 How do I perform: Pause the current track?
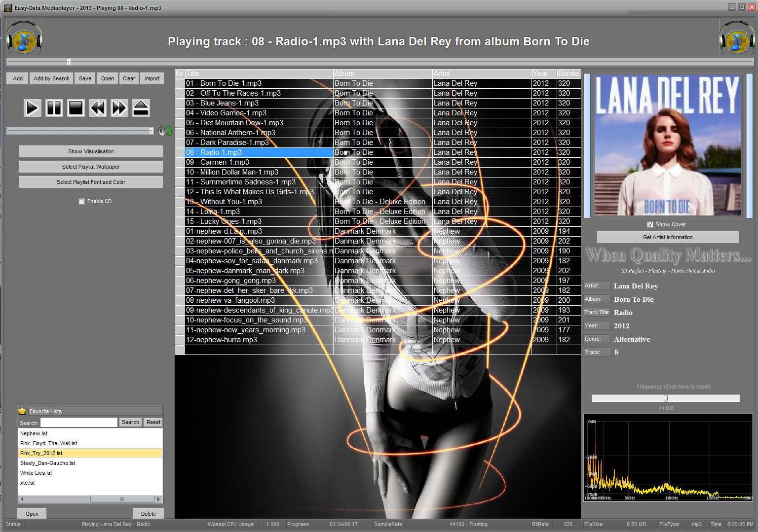coord(54,107)
